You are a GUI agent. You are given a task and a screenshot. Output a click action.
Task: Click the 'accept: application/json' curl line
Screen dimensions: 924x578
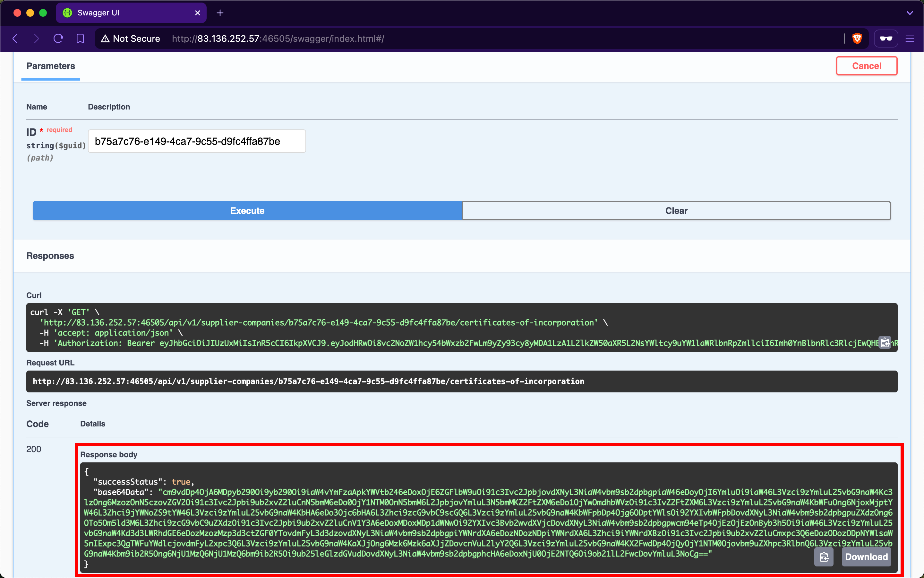[111, 333]
